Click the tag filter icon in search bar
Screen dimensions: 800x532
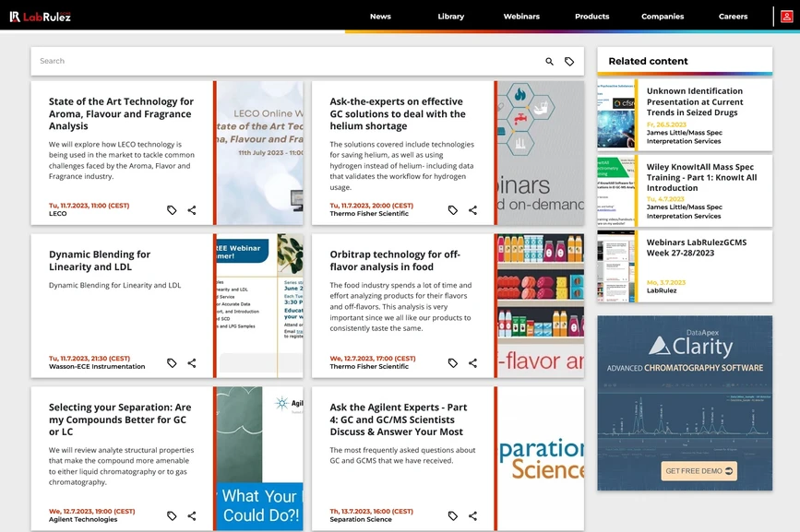pyautogui.click(x=569, y=61)
